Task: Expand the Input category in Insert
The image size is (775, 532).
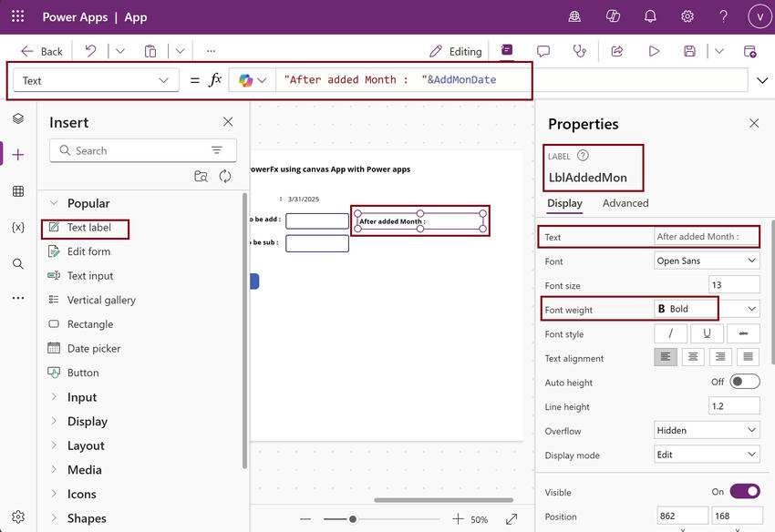Action: (82, 397)
